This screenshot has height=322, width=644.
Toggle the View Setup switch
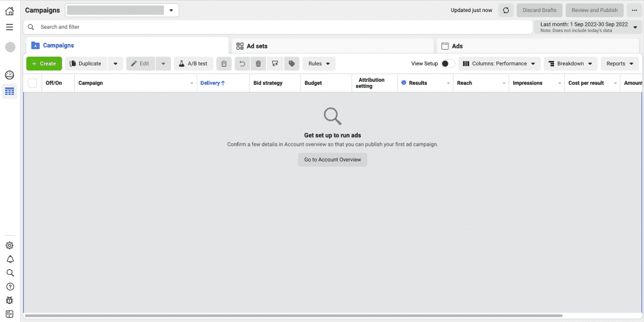coord(448,64)
